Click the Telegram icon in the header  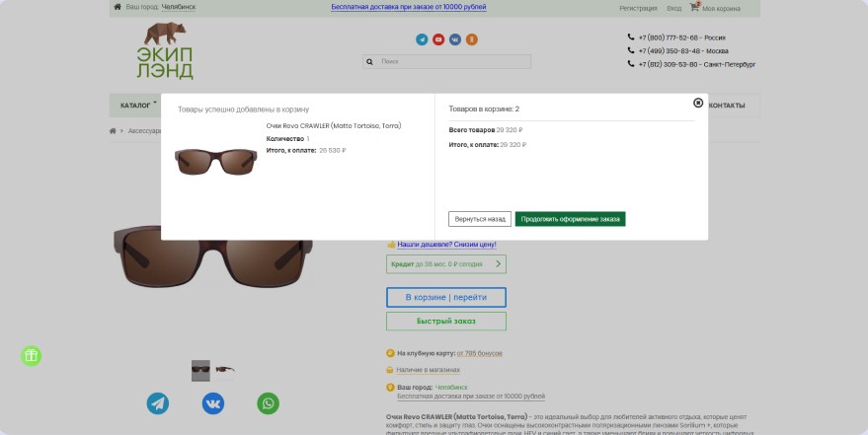coord(423,39)
